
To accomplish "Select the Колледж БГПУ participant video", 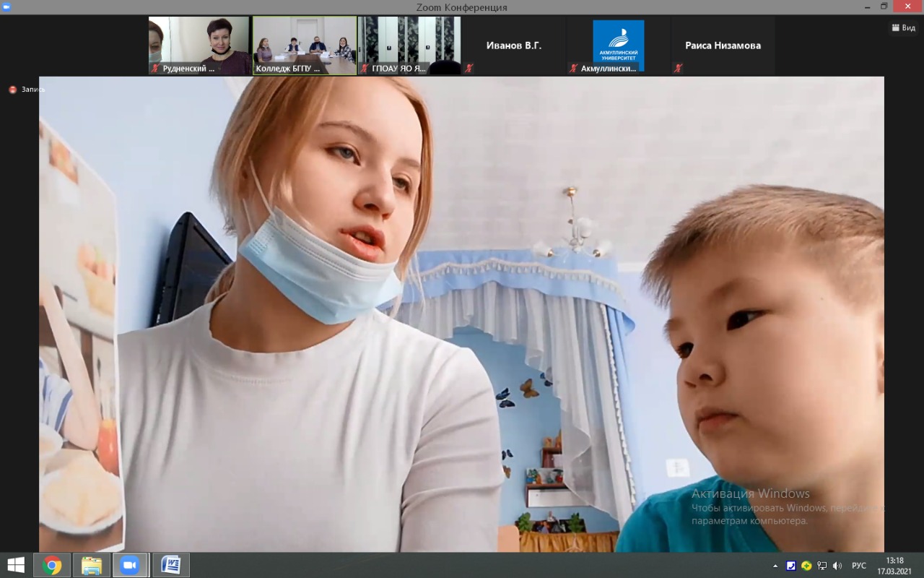I will coord(305,45).
